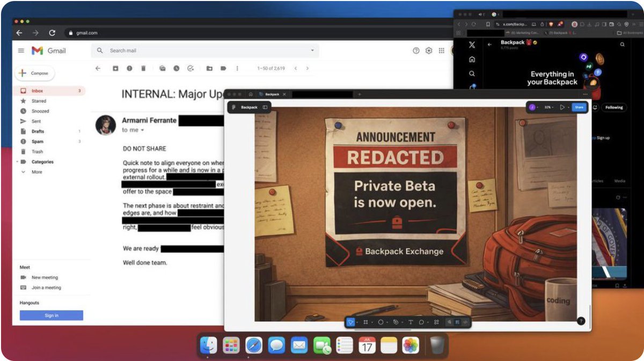Open the 32% zoom dropdown in Figma
This screenshot has height=361, width=644.
(548, 107)
